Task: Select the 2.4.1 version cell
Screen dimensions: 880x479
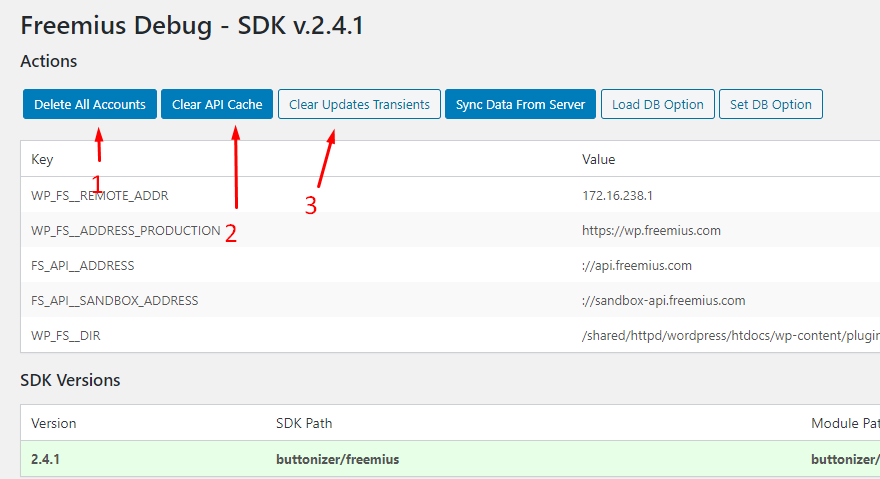Action: [45, 459]
